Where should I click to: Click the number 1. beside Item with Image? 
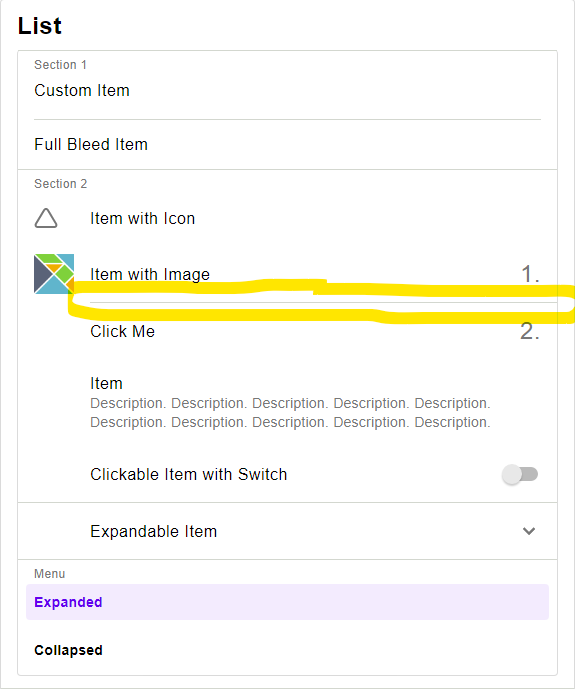coord(530,274)
